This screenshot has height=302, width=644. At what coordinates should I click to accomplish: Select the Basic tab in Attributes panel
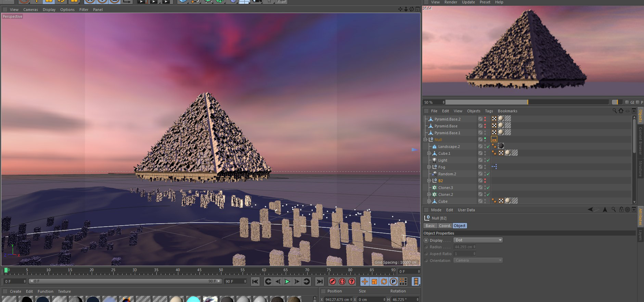click(430, 226)
